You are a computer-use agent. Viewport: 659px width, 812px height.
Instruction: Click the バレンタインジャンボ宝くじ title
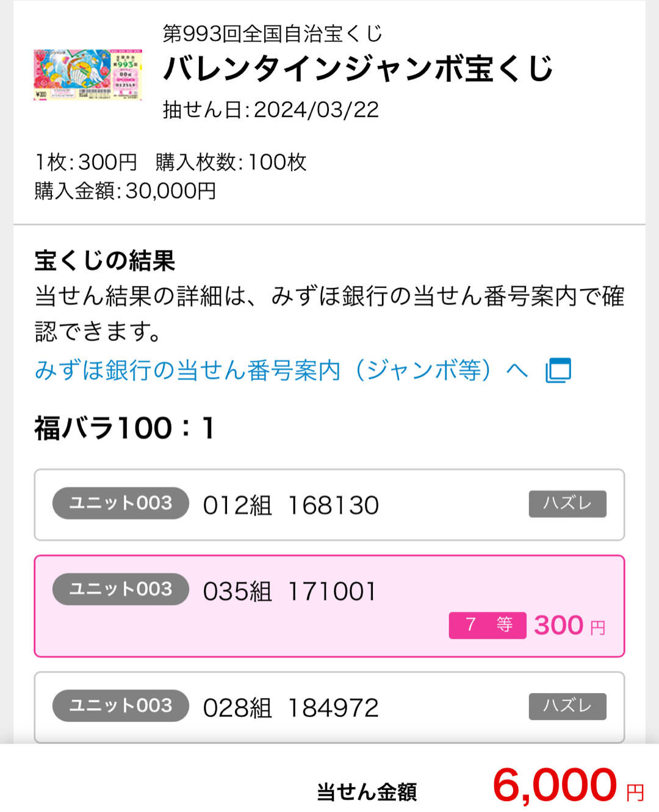358,68
